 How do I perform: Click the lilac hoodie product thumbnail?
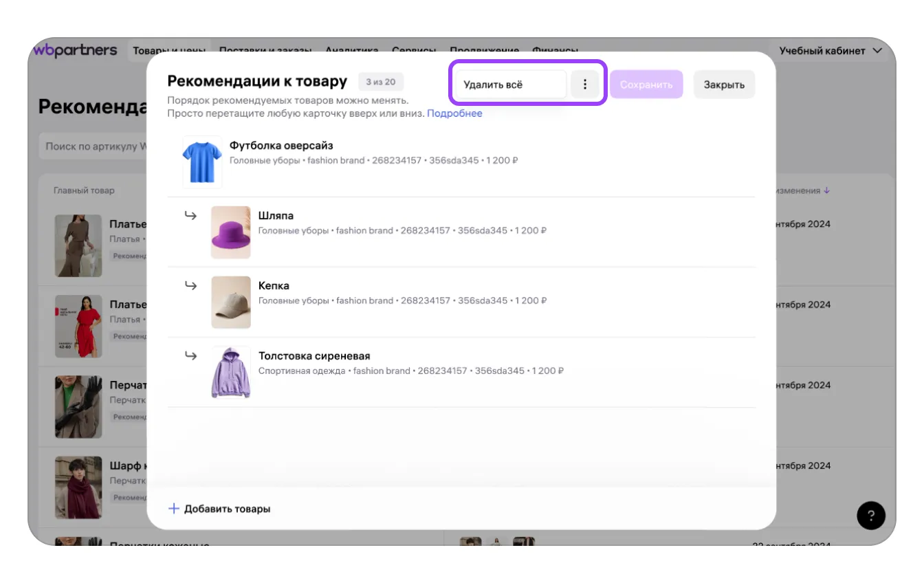pos(230,373)
